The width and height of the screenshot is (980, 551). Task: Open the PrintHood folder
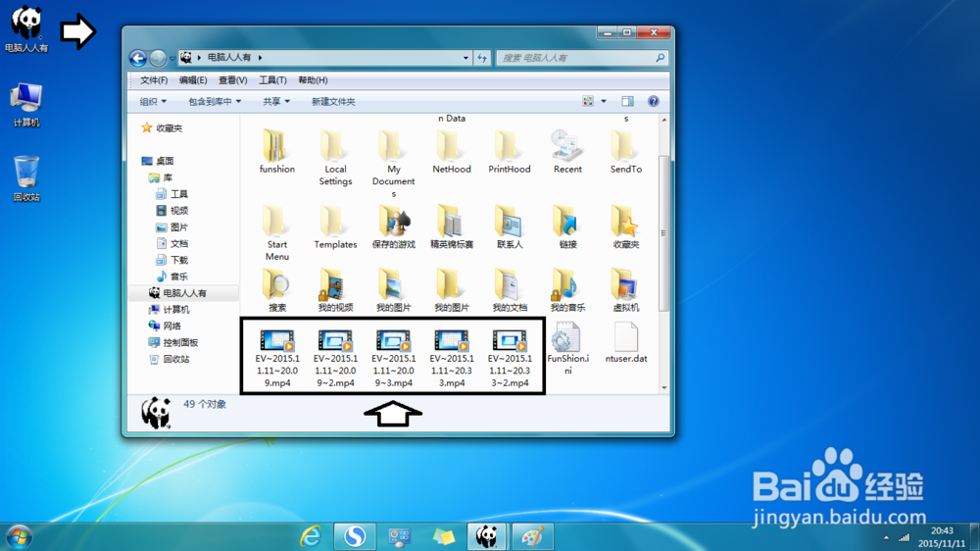pos(510,151)
